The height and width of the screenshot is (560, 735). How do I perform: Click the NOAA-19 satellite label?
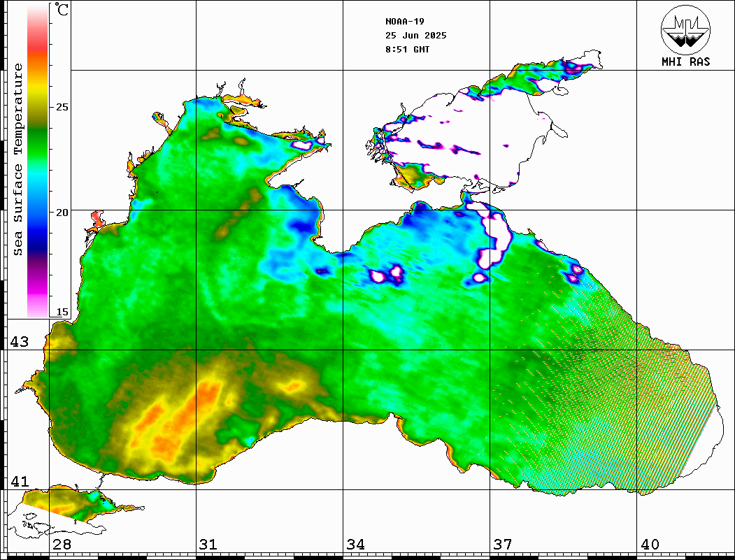click(404, 22)
